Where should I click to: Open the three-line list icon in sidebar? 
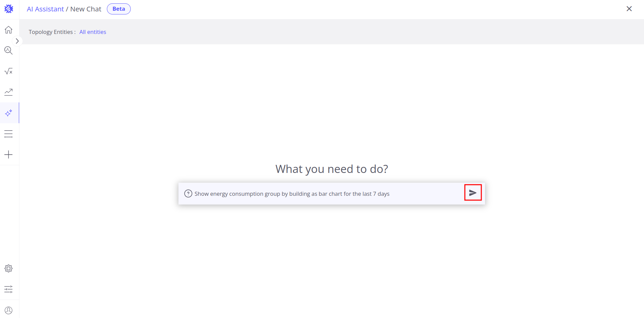9,134
